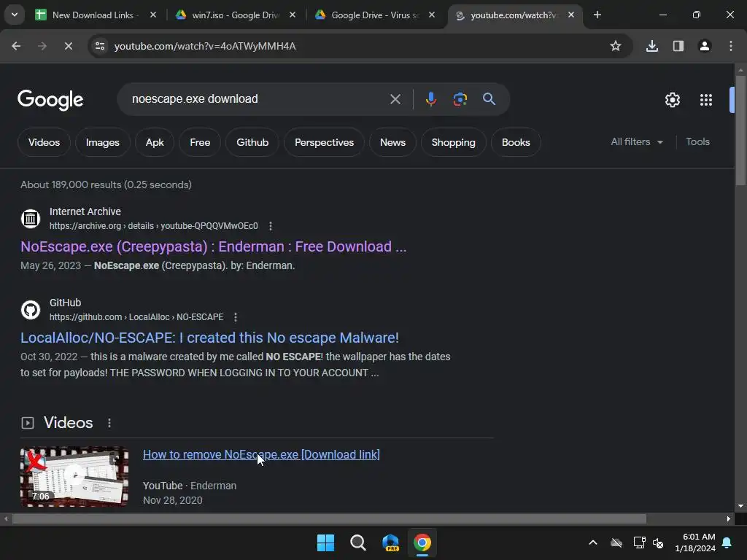Play the NoEscape.exe video thumbnail
This screenshot has width=747, height=560.
[74, 476]
